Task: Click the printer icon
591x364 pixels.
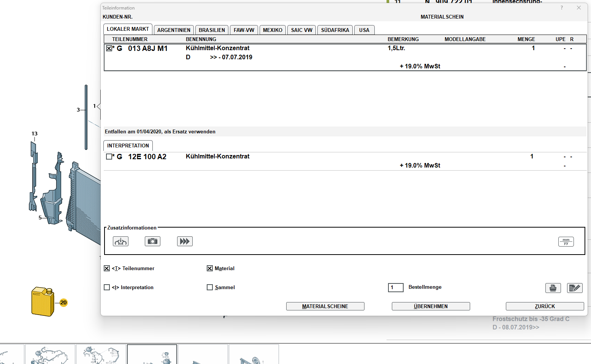Action: pyautogui.click(x=553, y=288)
